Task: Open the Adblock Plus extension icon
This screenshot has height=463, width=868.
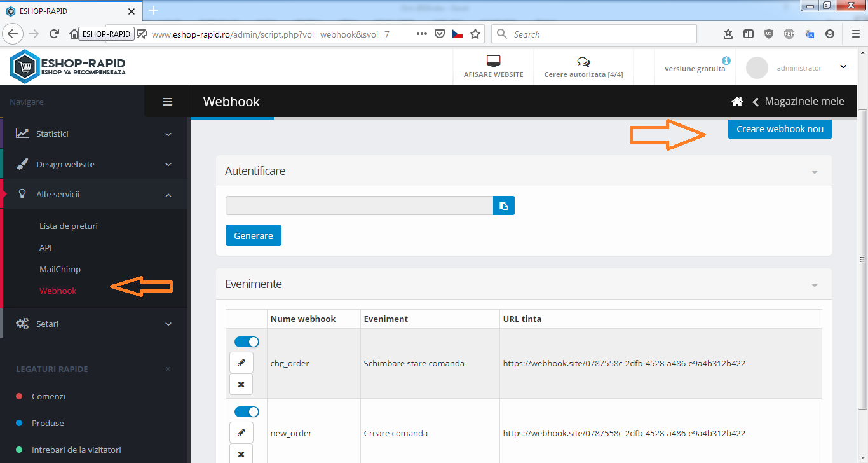Action: pyautogui.click(x=789, y=34)
